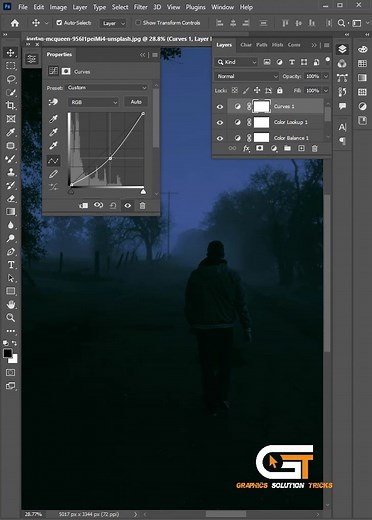Screen dimensions: 372x520
Task: Select the Lasso tool
Action: coord(11,79)
